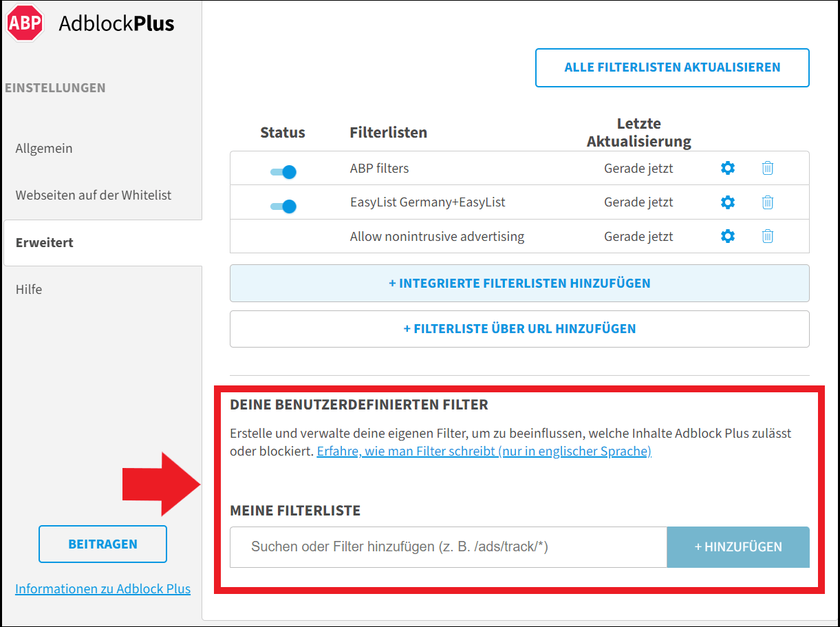
Task: Click Gerade jetzt in EasyList Germany+EasyList row
Action: 639,202
